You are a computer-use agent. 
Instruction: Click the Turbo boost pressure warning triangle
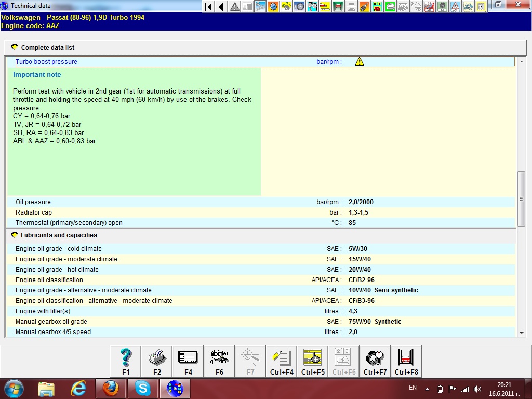pyautogui.click(x=360, y=62)
